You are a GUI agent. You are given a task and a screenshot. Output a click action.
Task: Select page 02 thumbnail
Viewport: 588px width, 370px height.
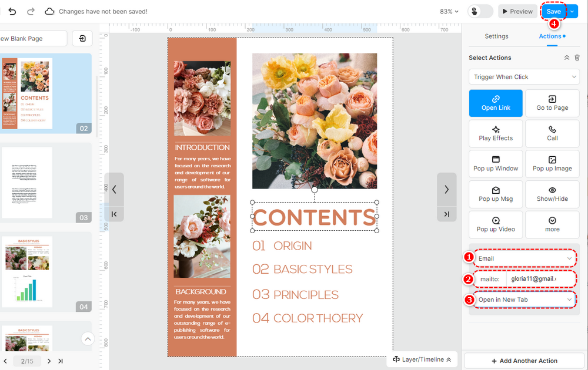pyautogui.click(x=46, y=93)
